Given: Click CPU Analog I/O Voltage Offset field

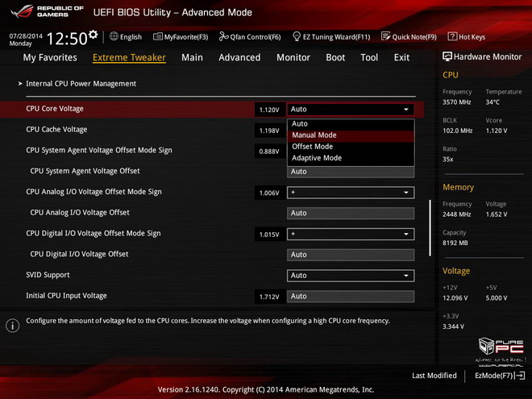Looking at the screenshot, I should 351,213.
